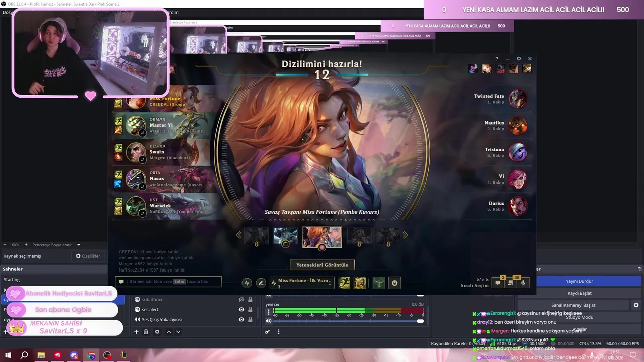Change the first summoner spell
The height and width of the screenshot is (362, 644).
click(344, 283)
